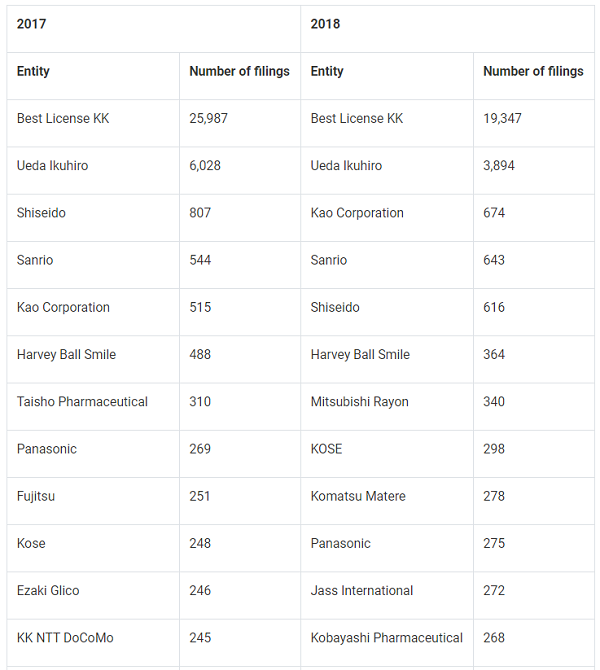Select the Taisho Pharmaceutical cell
This screenshot has height=670, width=600.
point(82,401)
